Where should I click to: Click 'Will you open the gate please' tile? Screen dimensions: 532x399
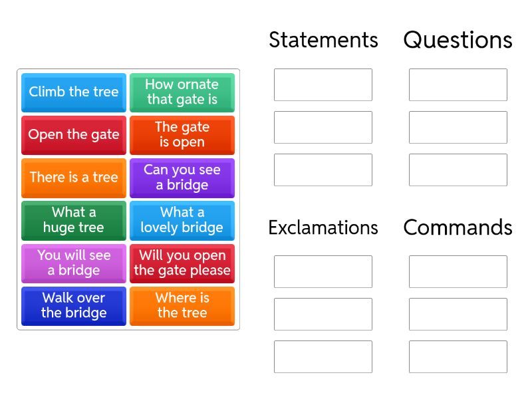pyautogui.click(x=182, y=263)
